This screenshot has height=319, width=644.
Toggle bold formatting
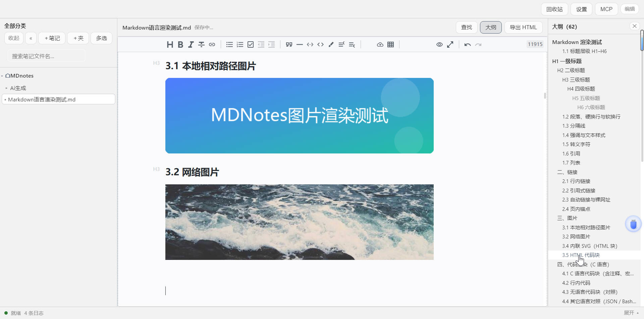click(x=180, y=44)
